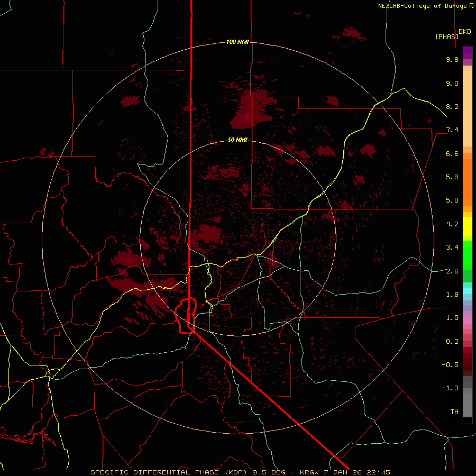The width and height of the screenshot is (476, 476).
Task: Click the 9.8 value on the color scale
Action: coord(452,59)
